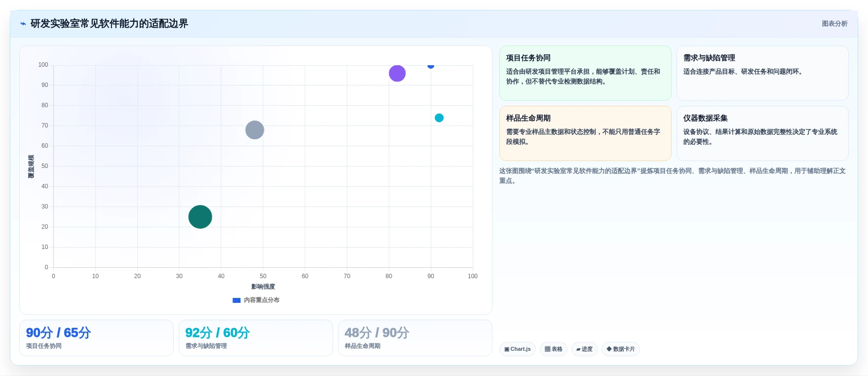The height and width of the screenshot is (376, 868).
Task: Click the grid icon in 表格 tag
Action: (x=547, y=349)
